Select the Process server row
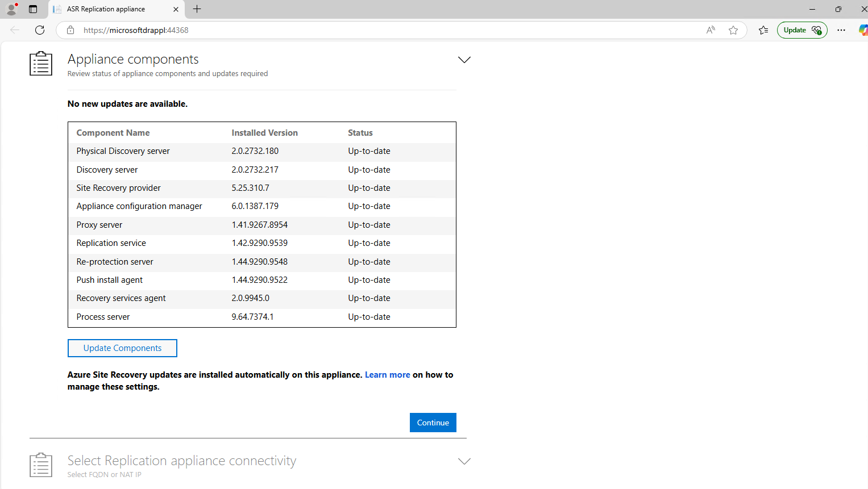This screenshot has width=868, height=489. coord(262,317)
